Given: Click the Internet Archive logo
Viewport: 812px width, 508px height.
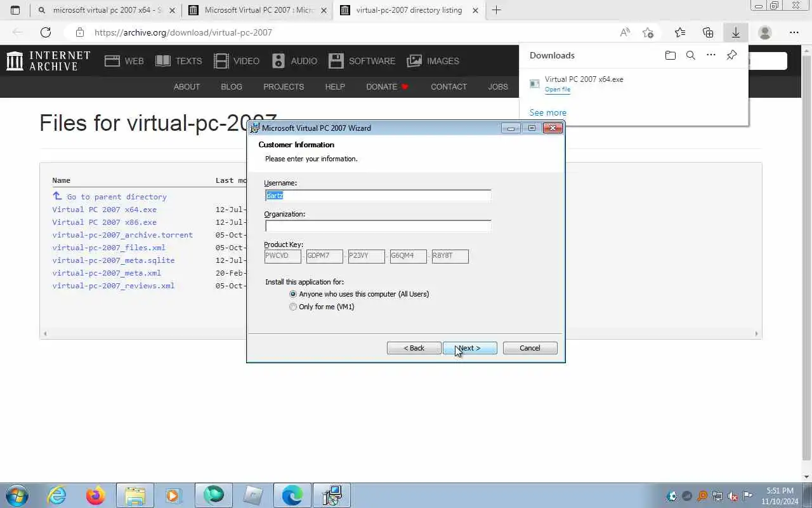Looking at the screenshot, I should (x=48, y=61).
